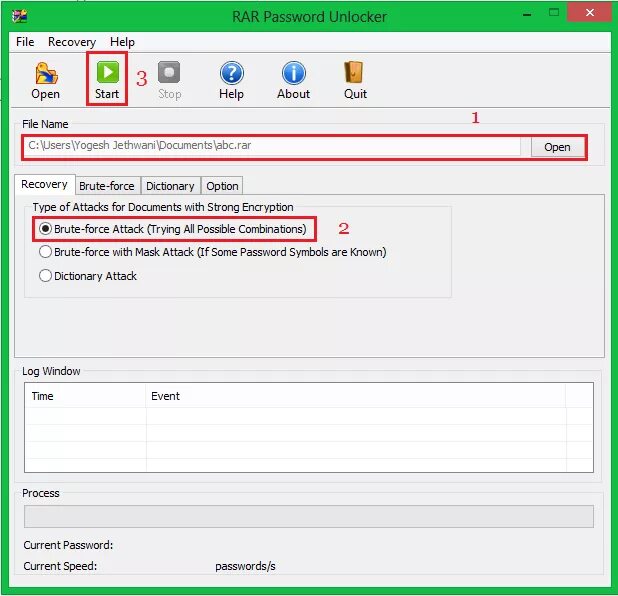The width and height of the screenshot is (618, 596).
Task: Click the 'Log Window' group label
Action: [x=51, y=371]
